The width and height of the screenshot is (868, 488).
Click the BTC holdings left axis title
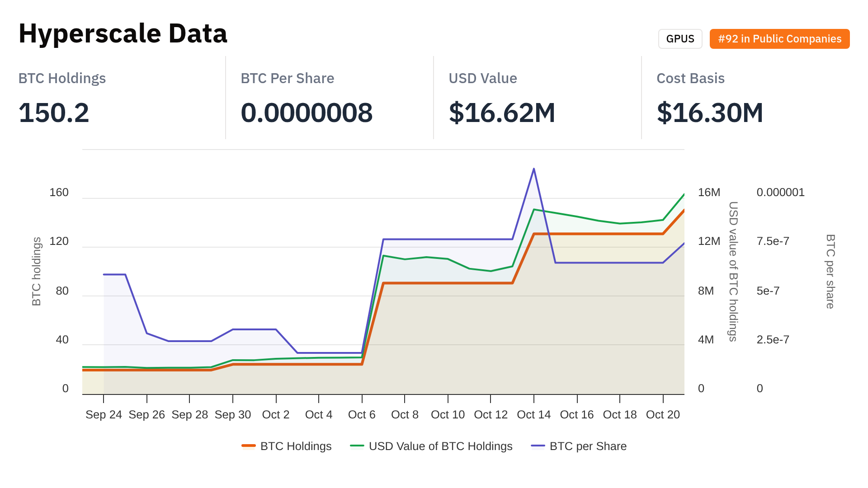(x=37, y=271)
